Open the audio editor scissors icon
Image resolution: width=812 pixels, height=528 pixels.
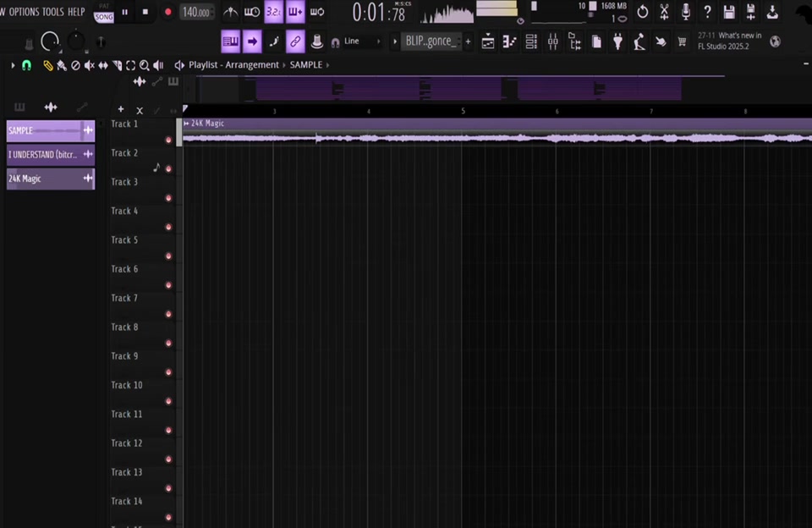pos(665,12)
